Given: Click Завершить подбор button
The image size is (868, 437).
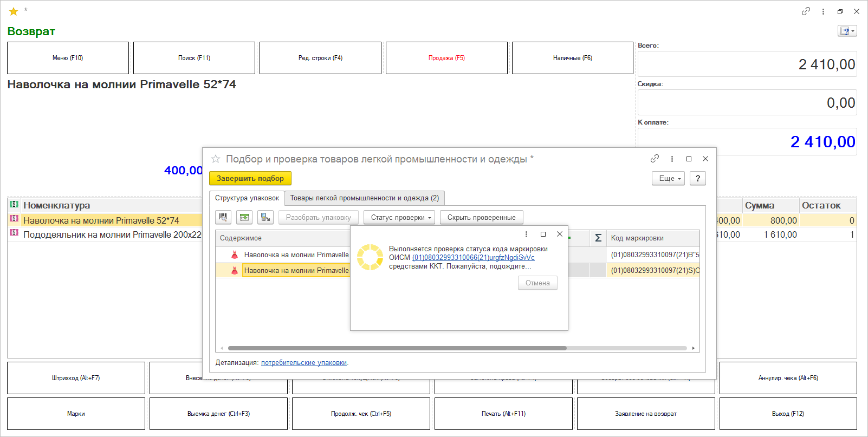Looking at the screenshot, I should [250, 178].
